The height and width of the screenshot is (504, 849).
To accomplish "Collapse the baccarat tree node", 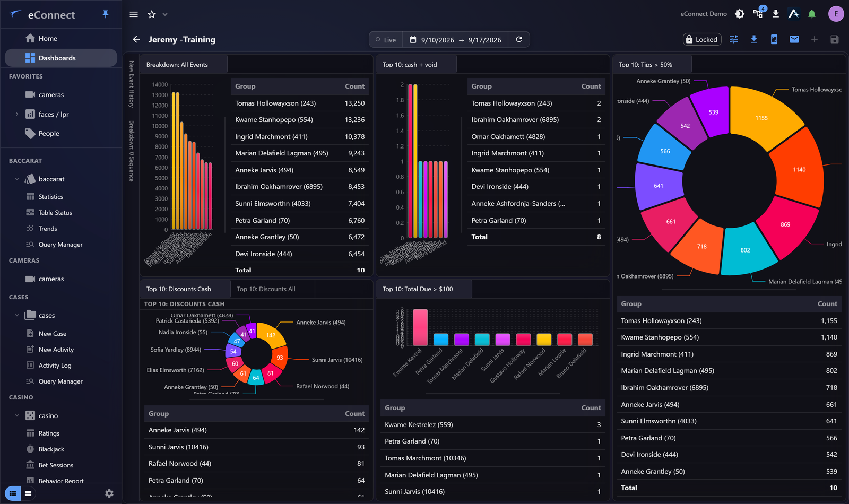I will pyautogui.click(x=17, y=179).
